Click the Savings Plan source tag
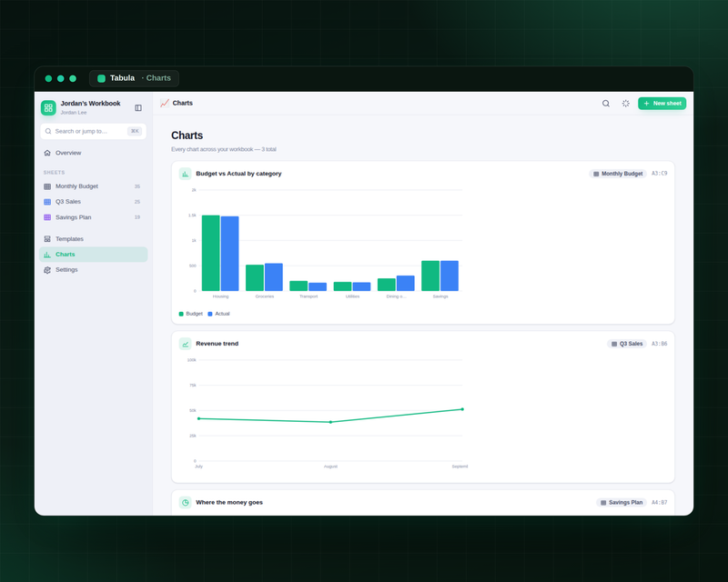The width and height of the screenshot is (728, 582). 622,503
